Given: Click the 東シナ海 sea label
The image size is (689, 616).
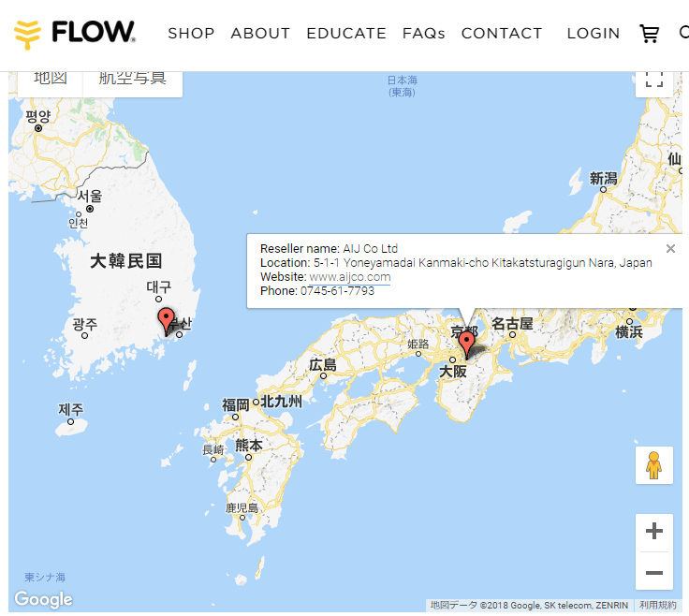Looking at the screenshot, I should click(x=45, y=578).
